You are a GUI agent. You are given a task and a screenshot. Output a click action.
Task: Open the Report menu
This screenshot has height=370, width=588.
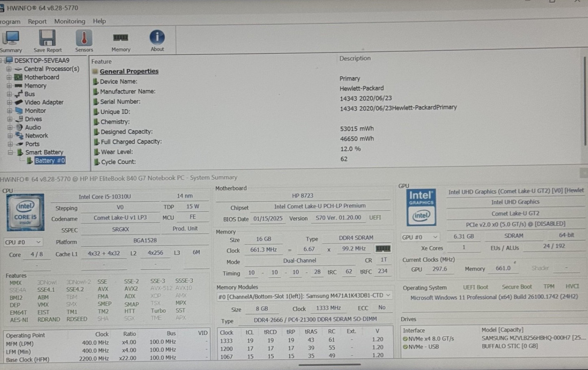[37, 22]
